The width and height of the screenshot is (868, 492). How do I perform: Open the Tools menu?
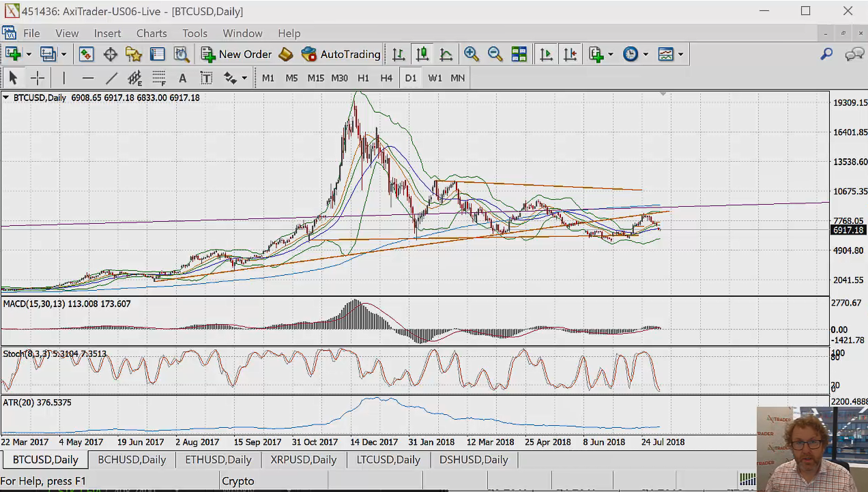[x=194, y=33]
